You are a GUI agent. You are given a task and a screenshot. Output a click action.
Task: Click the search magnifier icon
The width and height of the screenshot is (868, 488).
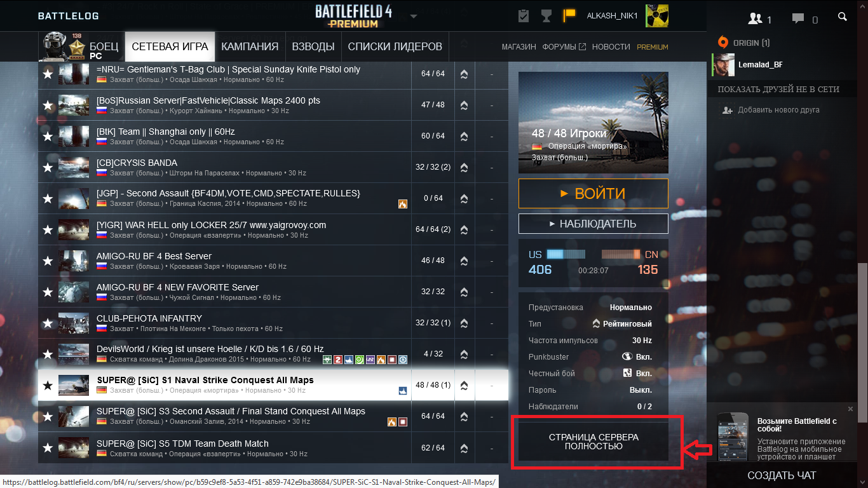pyautogui.click(x=843, y=17)
